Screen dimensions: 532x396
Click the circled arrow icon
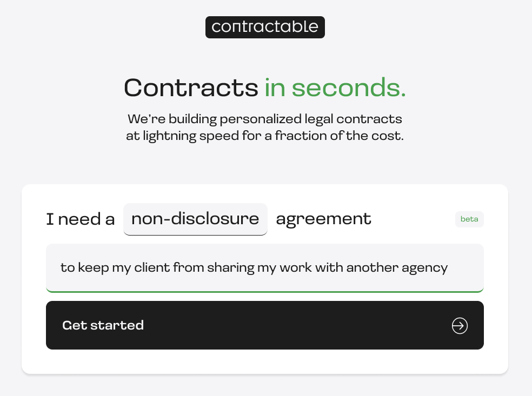point(460,325)
